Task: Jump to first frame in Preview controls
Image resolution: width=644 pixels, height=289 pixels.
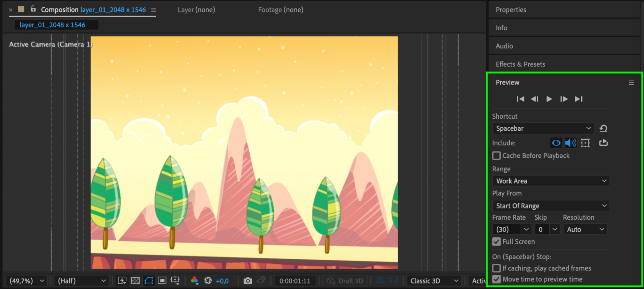Action: pyautogui.click(x=520, y=99)
